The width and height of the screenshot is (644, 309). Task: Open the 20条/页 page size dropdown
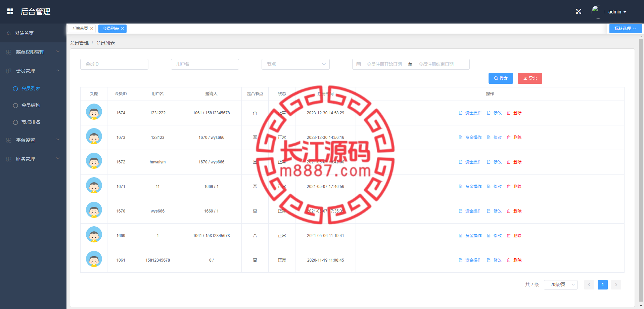click(561, 285)
